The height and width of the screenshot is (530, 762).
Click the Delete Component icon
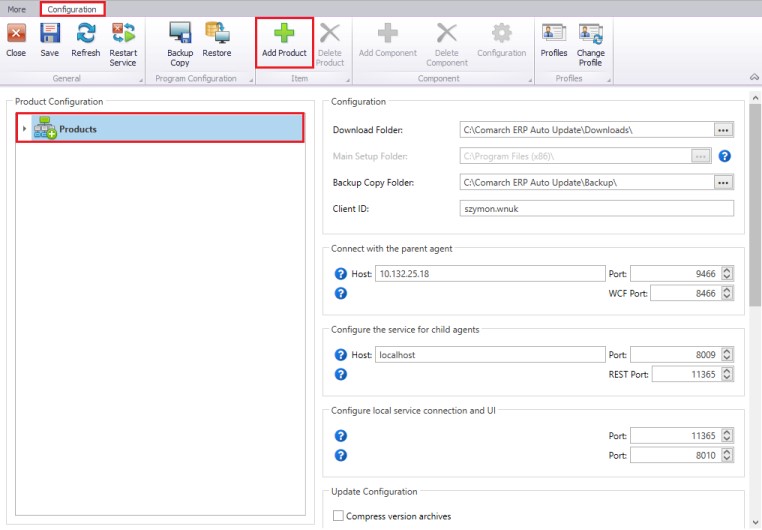pos(446,34)
